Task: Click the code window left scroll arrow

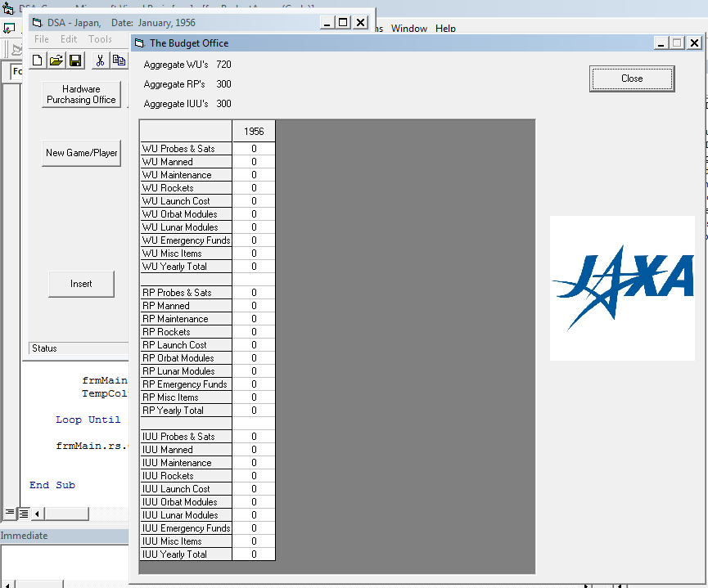Action: coord(37,514)
